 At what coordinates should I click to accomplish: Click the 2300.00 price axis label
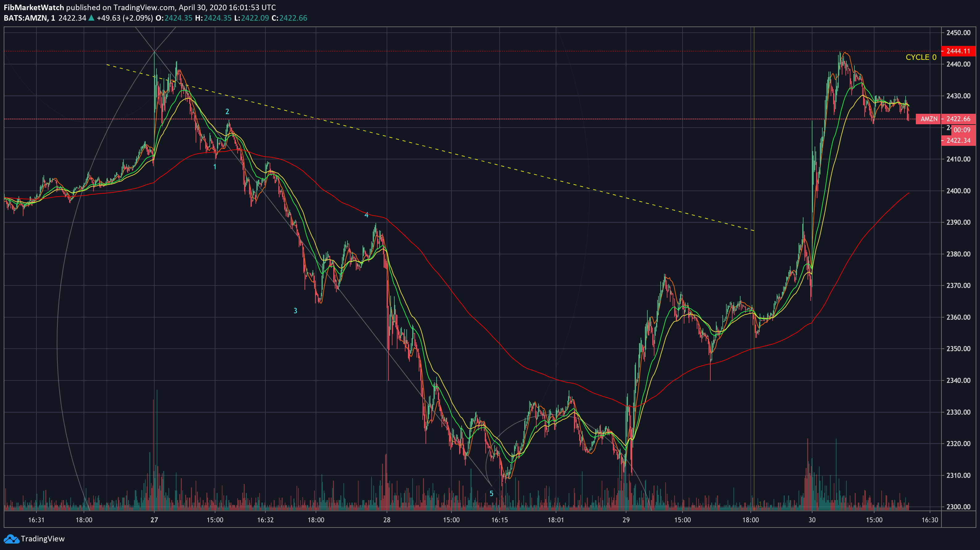[958, 507]
